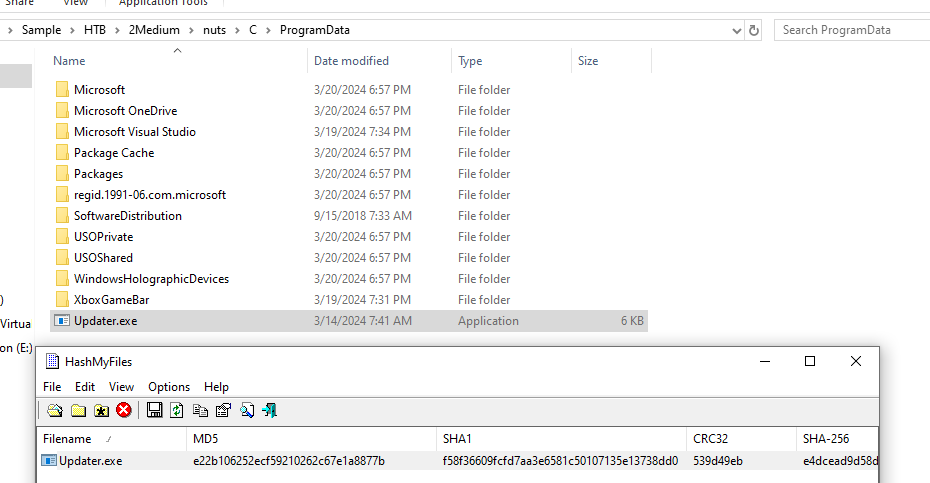Click the SHA-256 value starting e4dcead9d58d
This screenshot has width=930, height=483.
click(840, 461)
